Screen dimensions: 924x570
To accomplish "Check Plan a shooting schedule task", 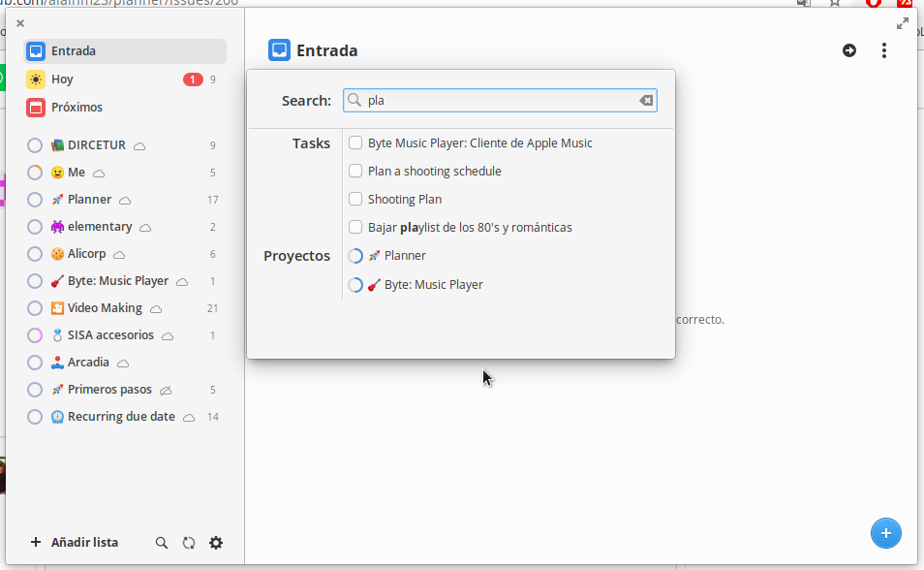I will (x=354, y=171).
